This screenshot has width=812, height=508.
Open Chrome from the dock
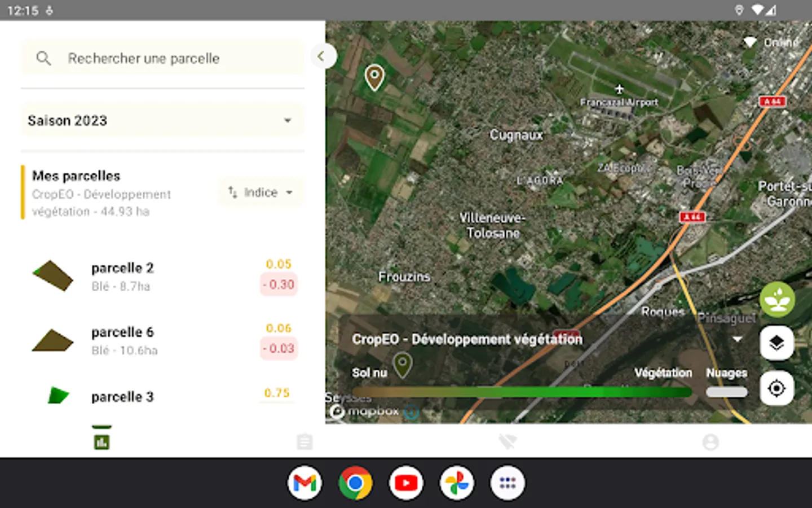355,483
